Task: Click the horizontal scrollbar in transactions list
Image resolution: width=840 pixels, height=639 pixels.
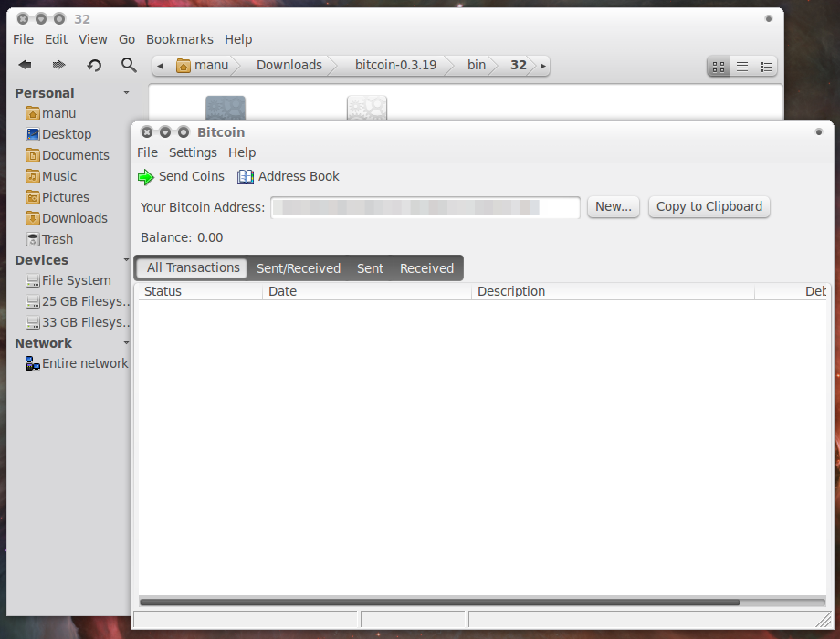Action: click(439, 602)
